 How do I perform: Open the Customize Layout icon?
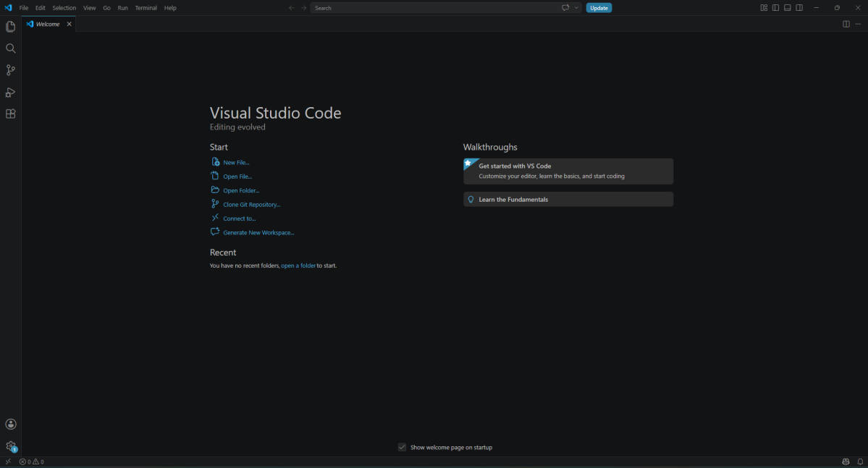[x=764, y=8]
